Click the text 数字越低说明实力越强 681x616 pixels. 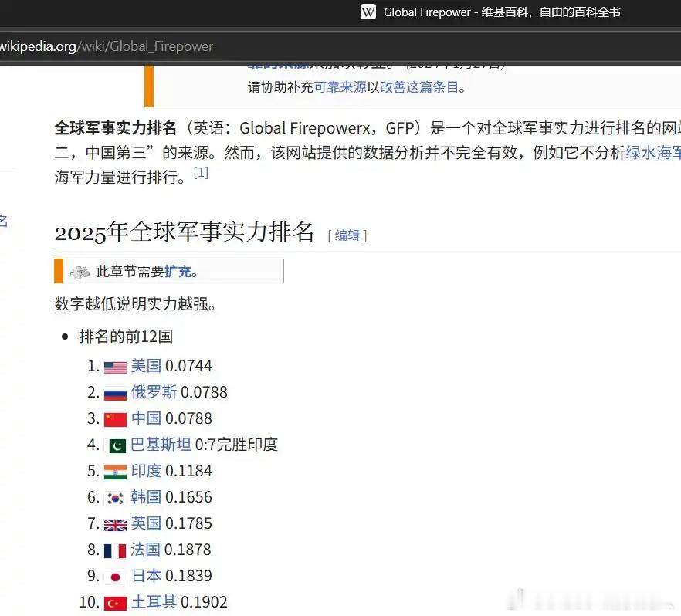tap(135, 304)
